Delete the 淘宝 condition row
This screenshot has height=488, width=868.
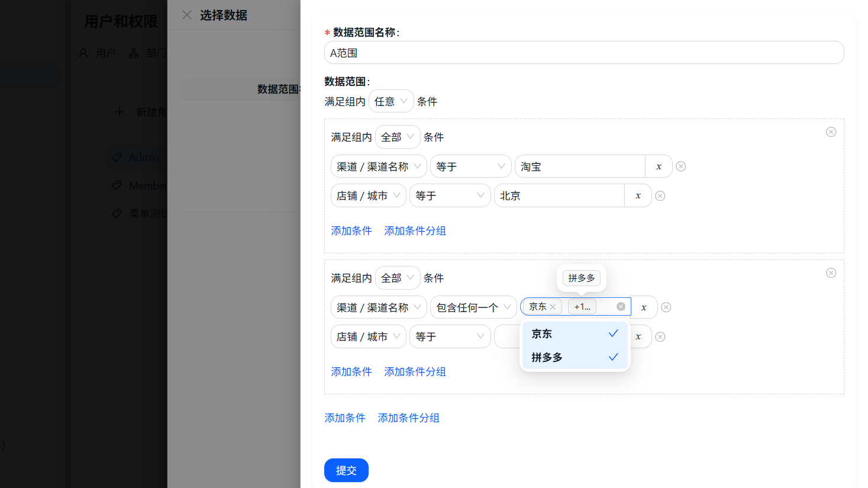coord(681,166)
